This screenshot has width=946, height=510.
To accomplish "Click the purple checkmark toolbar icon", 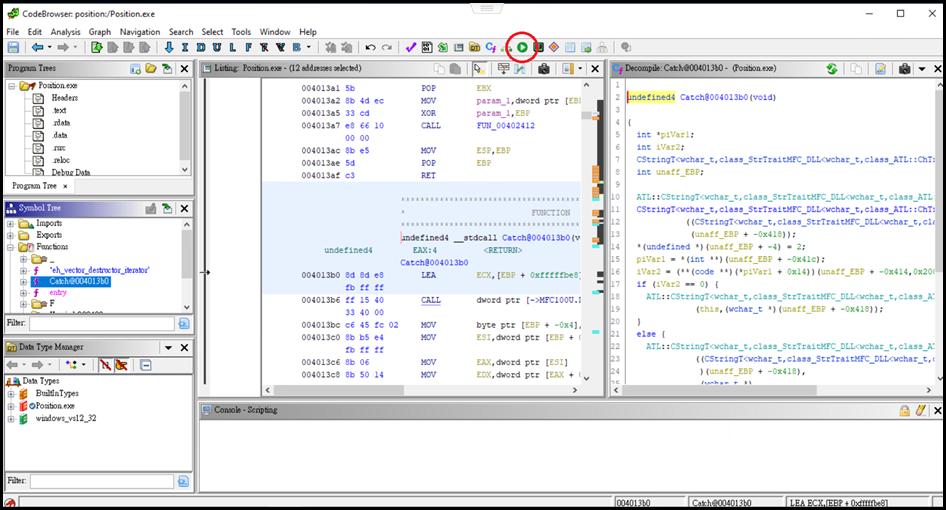I will coord(411,47).
